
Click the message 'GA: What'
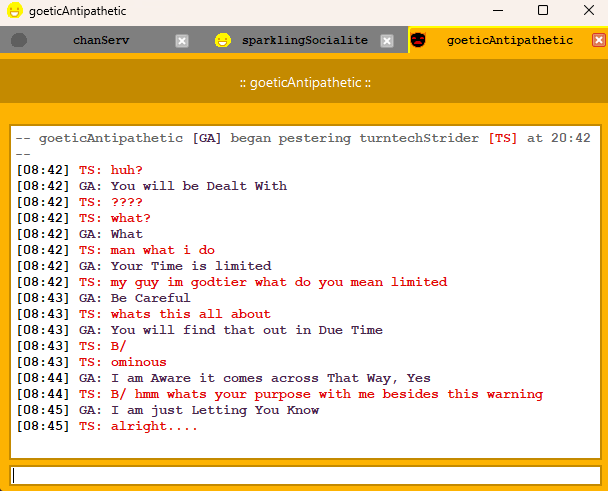111,234
